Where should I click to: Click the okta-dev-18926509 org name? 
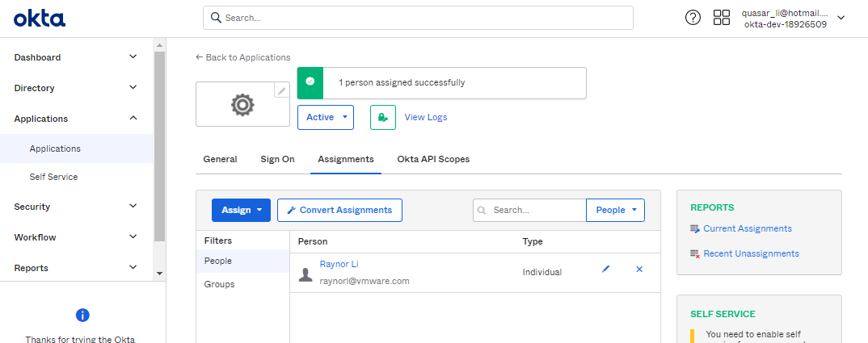click(x=786, y=24)
